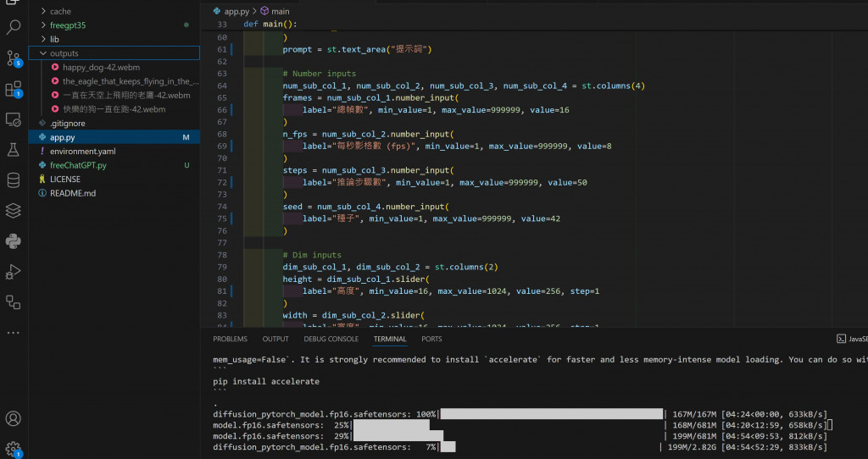Image resolution: width=868 pixels, height=459 pixels.
Task: Open the Search view in activity bar
Action: coord(14,27)
